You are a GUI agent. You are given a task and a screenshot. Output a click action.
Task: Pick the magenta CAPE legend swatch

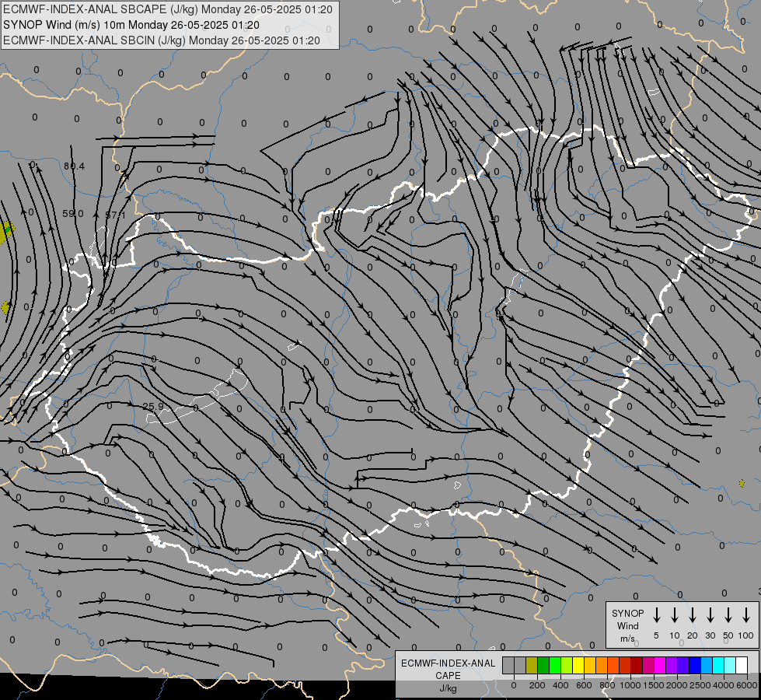click(660, 665)
